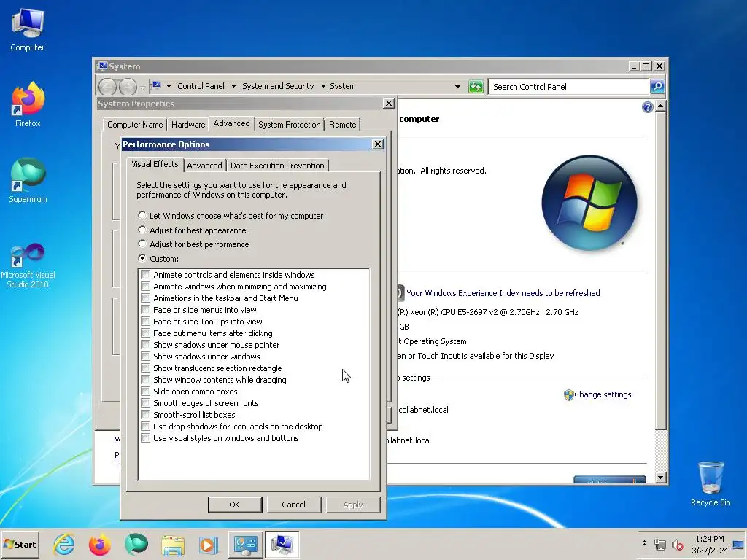
Task: Check Show translucent selection rectangle
Action: click(146, 368)
